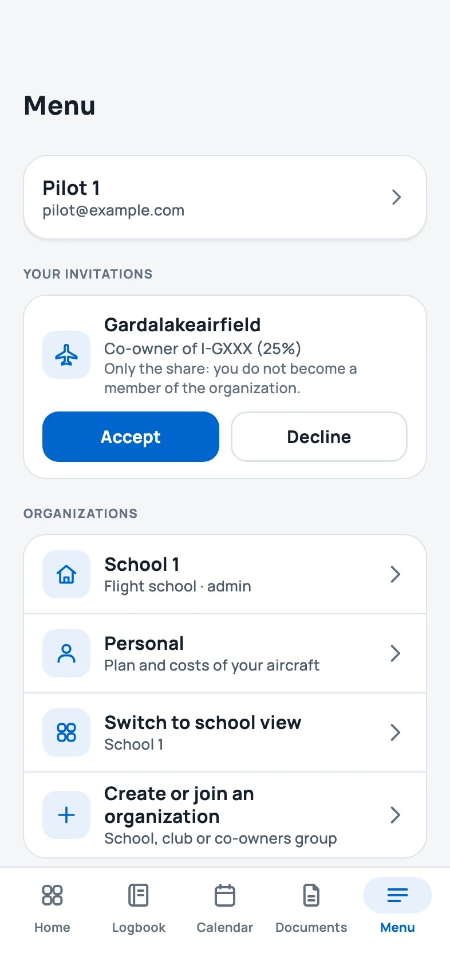The height and width of the screenshot is (980, 450).
Task: Select the Menu tab in bottom navigation
Action: pos(398,905)
